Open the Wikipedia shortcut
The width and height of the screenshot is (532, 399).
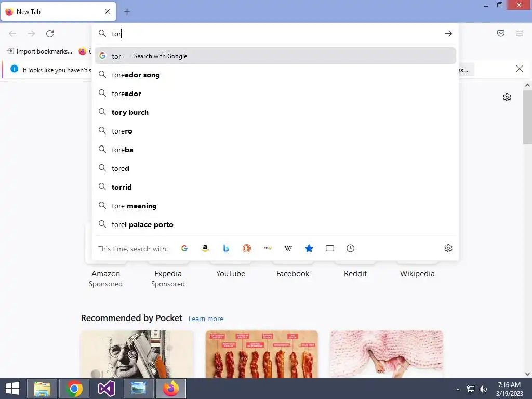(x=417, y=273)
